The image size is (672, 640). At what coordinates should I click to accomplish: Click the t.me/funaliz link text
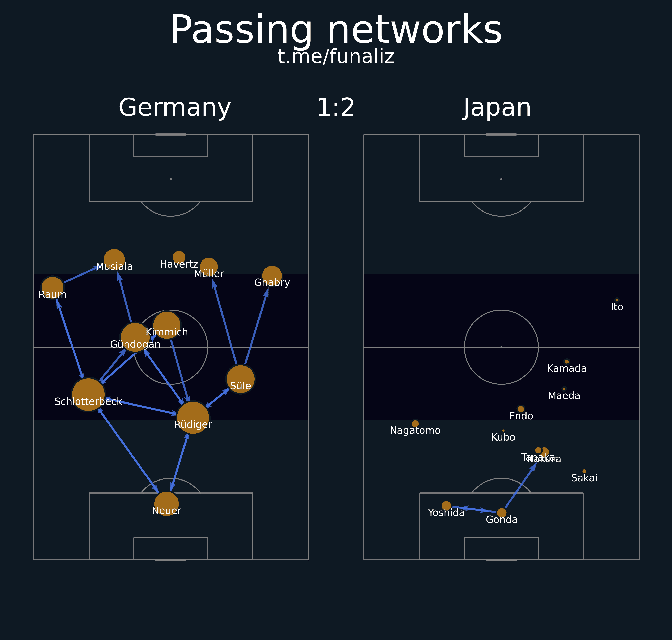pyautogui.click(x=336, y=57)
